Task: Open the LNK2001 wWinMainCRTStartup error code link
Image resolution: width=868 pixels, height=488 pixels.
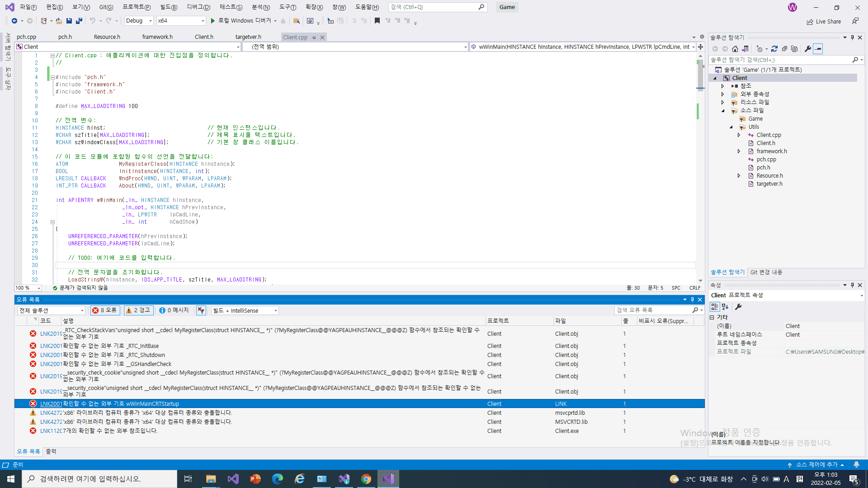Action: tap(51, 404)
